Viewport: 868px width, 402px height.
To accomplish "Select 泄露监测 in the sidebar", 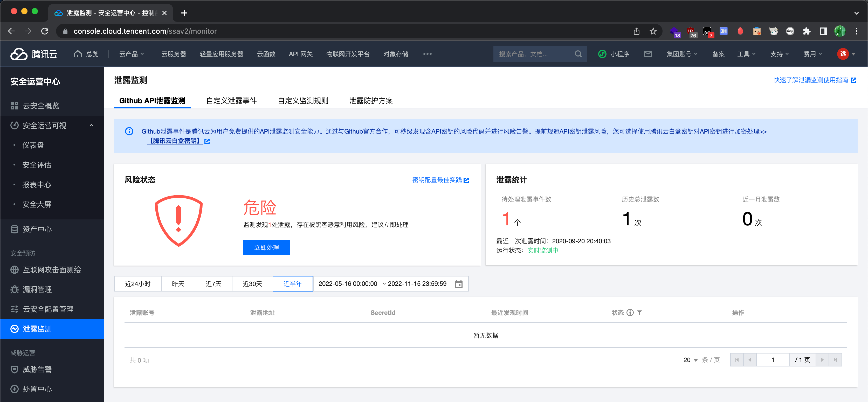I will click(52, 329).
